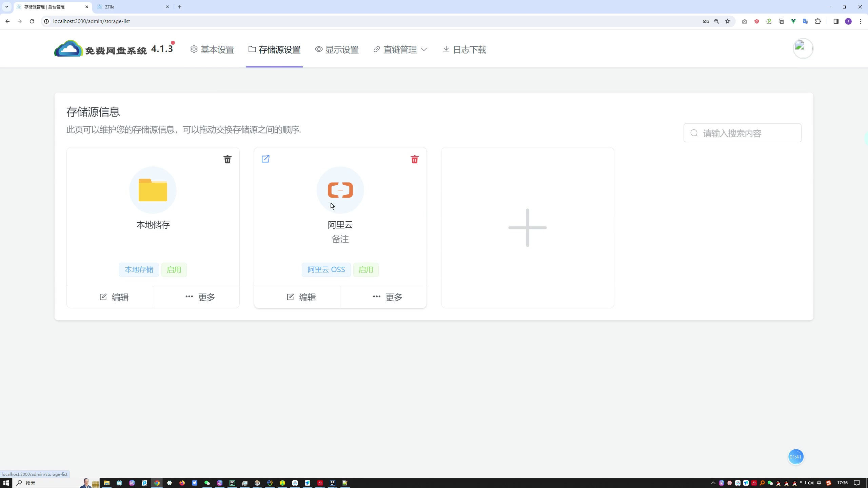Close the ZFile browser tab
Screen dimensions: 868x488
click(x=167, y=7)
